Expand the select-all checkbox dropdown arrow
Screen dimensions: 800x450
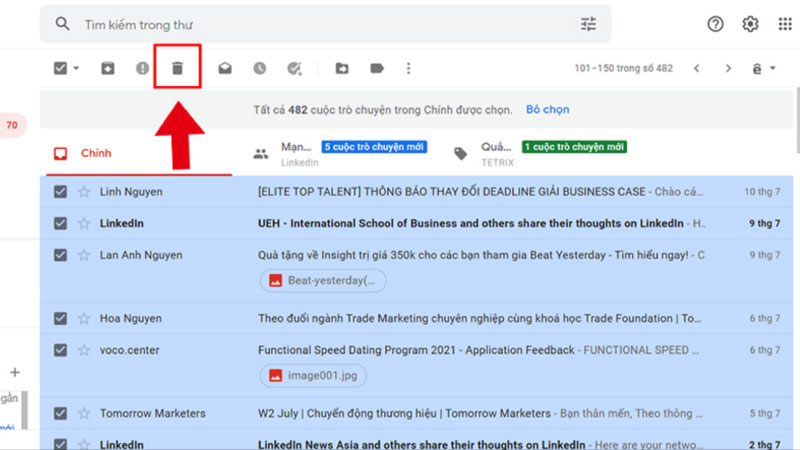tap(76, 69)
